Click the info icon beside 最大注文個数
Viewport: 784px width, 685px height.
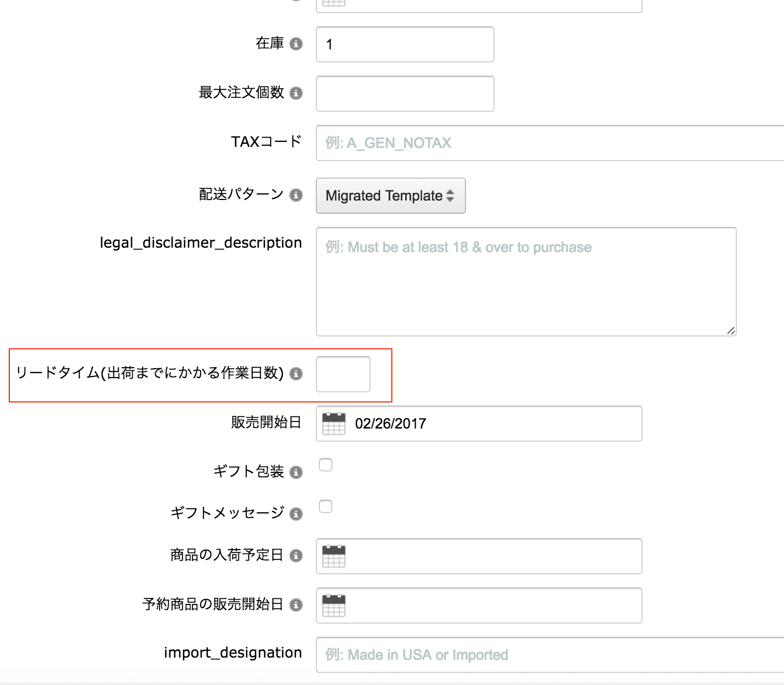(x=296, y=93)
